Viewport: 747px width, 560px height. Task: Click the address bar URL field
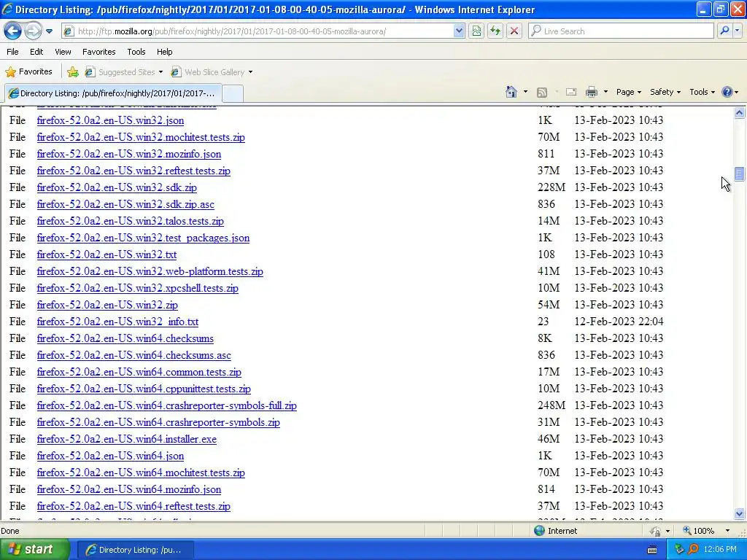point(258,31)
